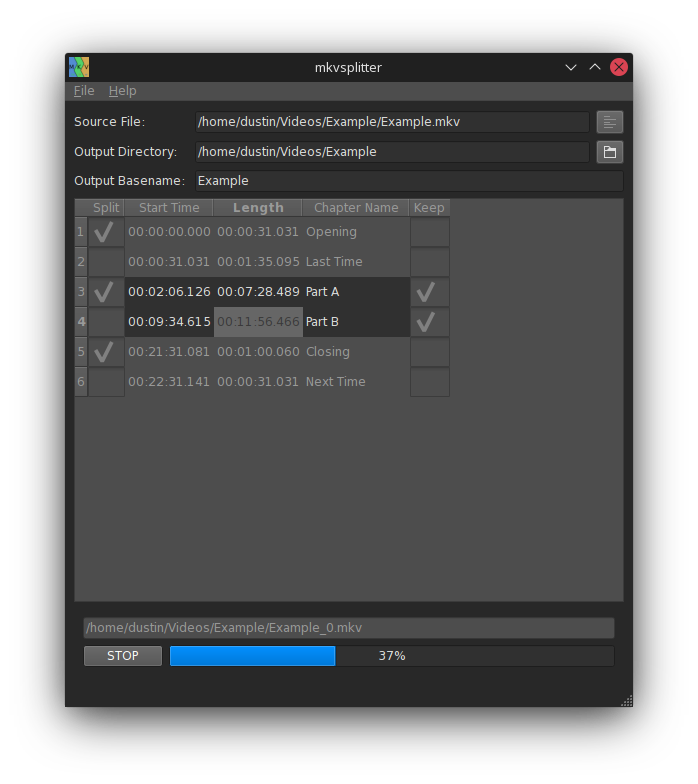This screenshot has height=784, width=698.
Task: Click length cell 00:07:28.489
Action: (x=258, y=292)
